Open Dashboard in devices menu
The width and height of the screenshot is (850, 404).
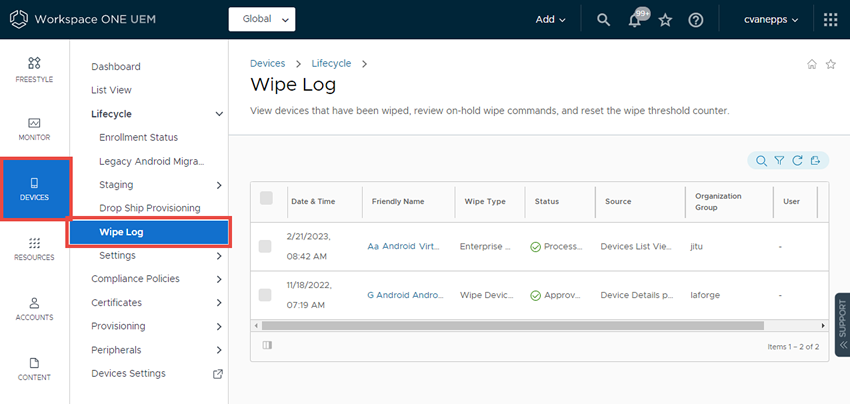coord(115,67)
